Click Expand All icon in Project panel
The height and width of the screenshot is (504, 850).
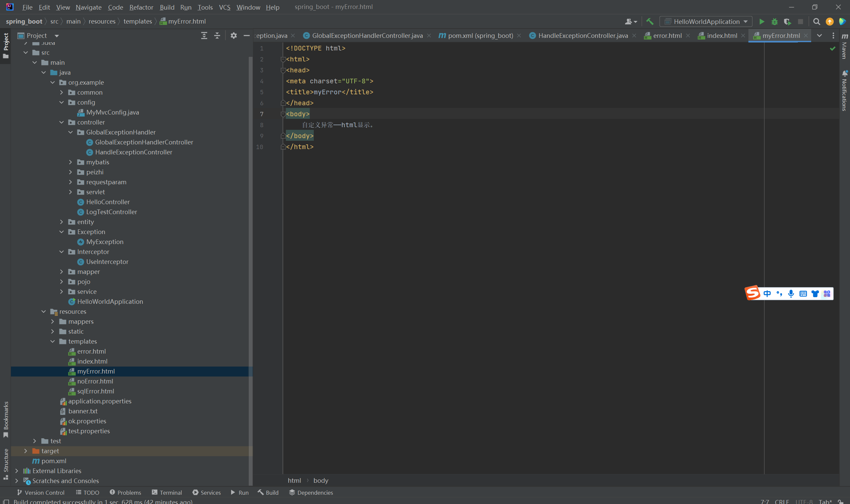coord(204,36)
